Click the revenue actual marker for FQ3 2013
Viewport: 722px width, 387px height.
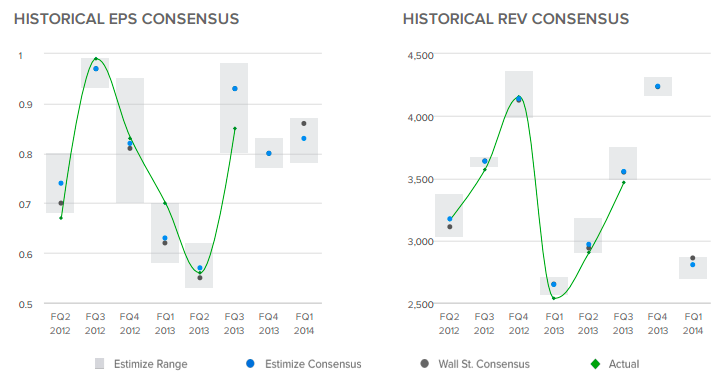(623, 182)
